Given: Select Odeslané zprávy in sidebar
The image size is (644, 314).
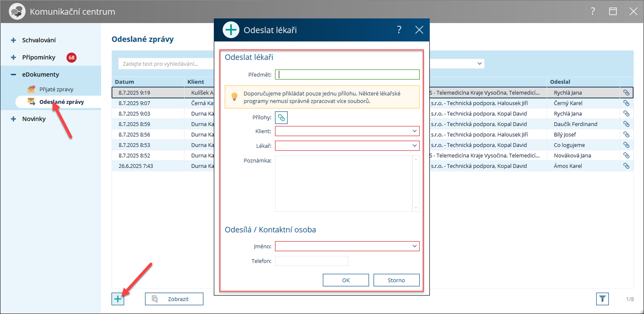Looking at the screenshot, I should coord(61,102).
